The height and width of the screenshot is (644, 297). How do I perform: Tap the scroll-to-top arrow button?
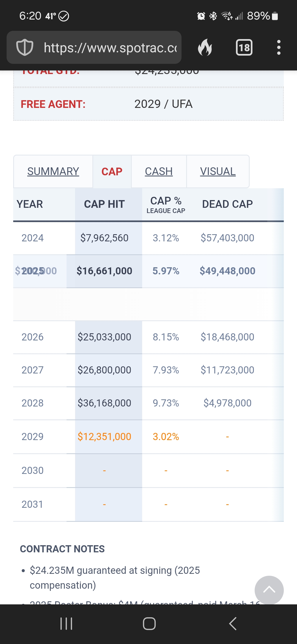point(269,590)
